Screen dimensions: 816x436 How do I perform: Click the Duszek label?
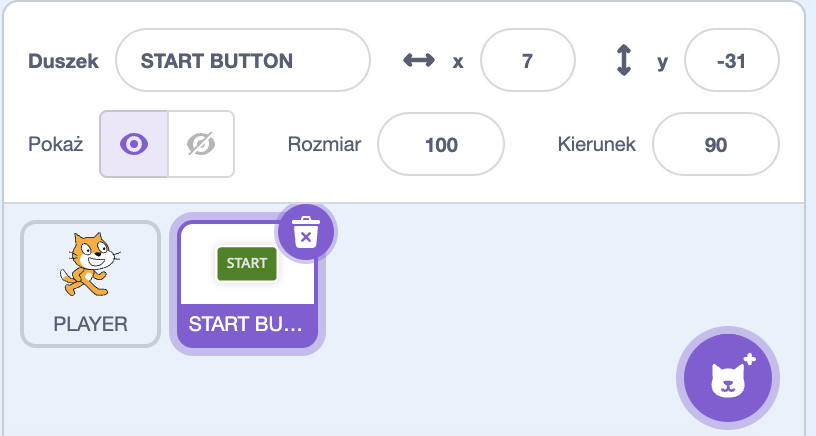click(x=63, y=61)
